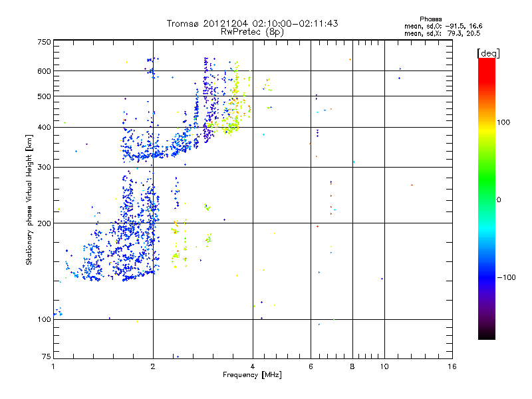Click the plot title 'Tromsø 20121204 02:10:00-02:11:43'

252,23
